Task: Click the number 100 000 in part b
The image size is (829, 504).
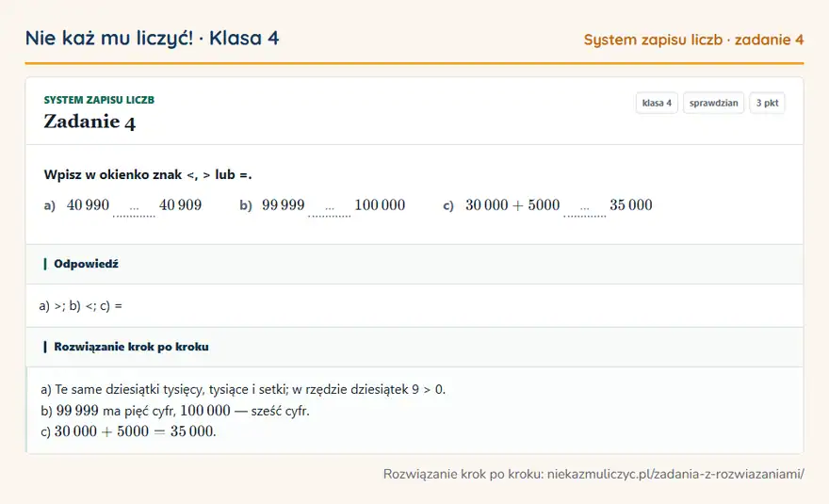Action: pos(380,205)
